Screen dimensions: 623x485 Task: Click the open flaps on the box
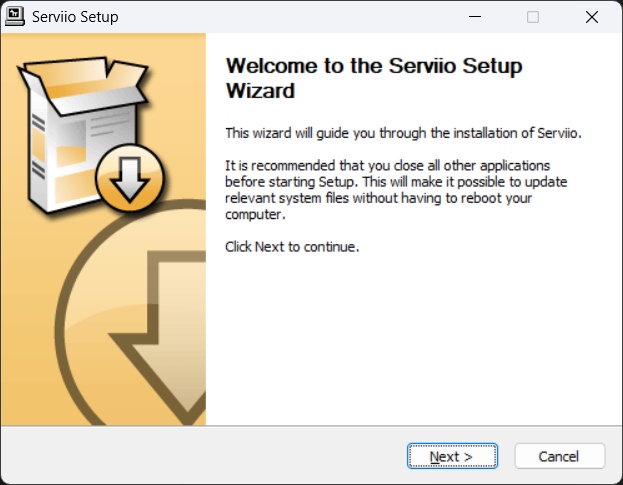click(85, 83)
